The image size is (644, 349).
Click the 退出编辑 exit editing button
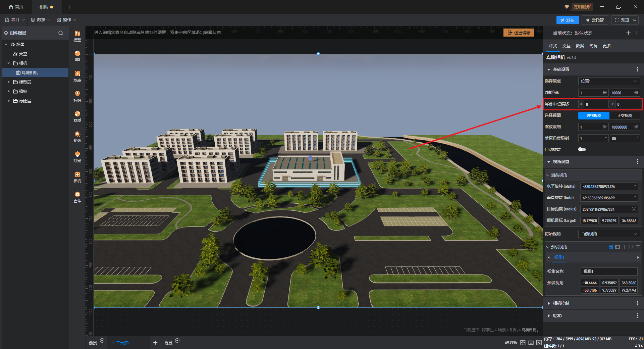(x=519, y=33)
